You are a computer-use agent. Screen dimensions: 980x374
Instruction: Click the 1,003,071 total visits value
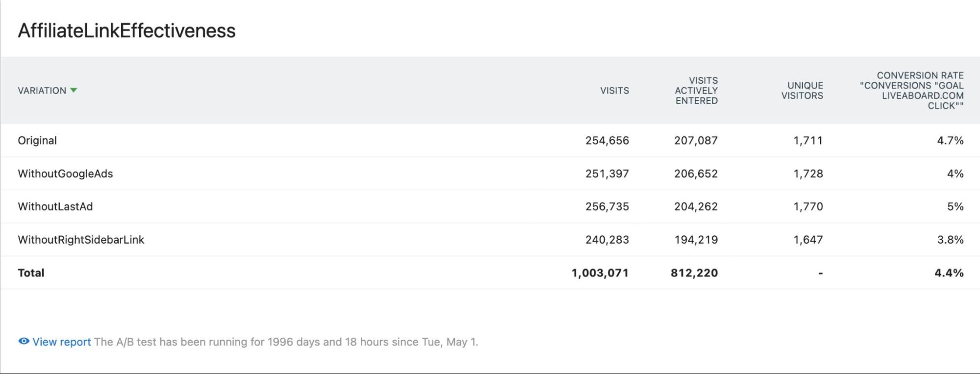[x=600, y=273]
